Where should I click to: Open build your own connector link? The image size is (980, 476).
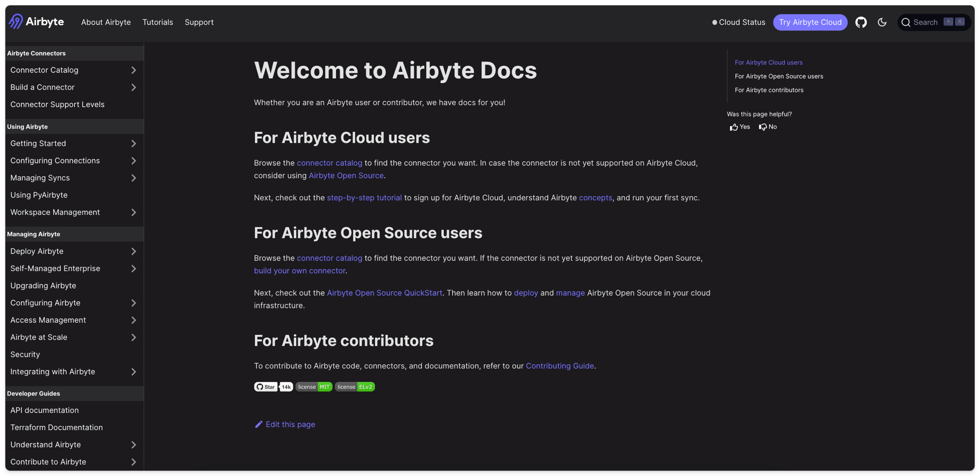pos(300,270)
